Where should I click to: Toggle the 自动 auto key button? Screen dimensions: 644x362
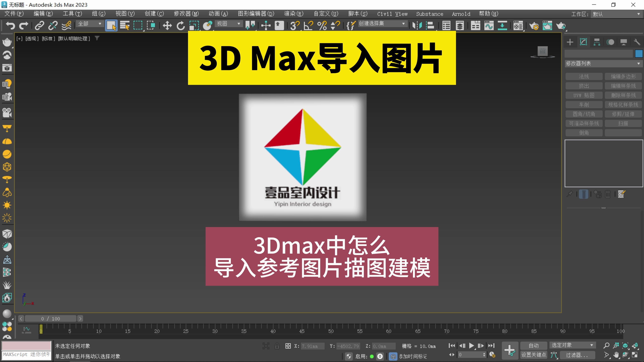[x=533, y=346]
